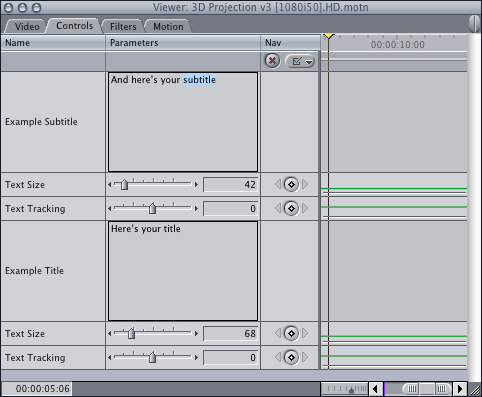Go to previous keyframe for title Text Size
This screenshot has height=397, width=482.
[x=278, y=333]
